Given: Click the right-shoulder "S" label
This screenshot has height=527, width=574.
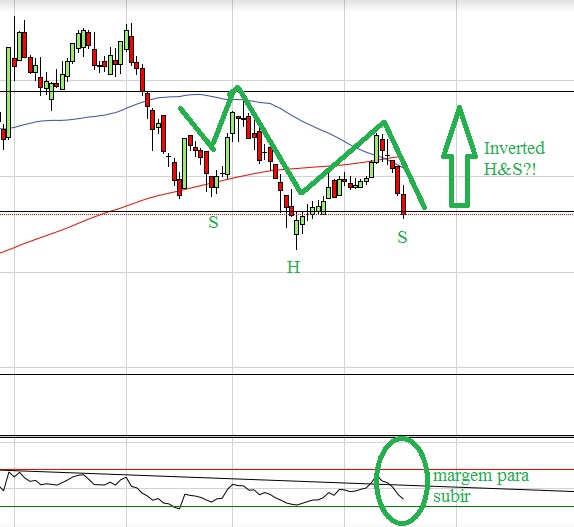Looking at the screenshot, I should click(402, 237).
